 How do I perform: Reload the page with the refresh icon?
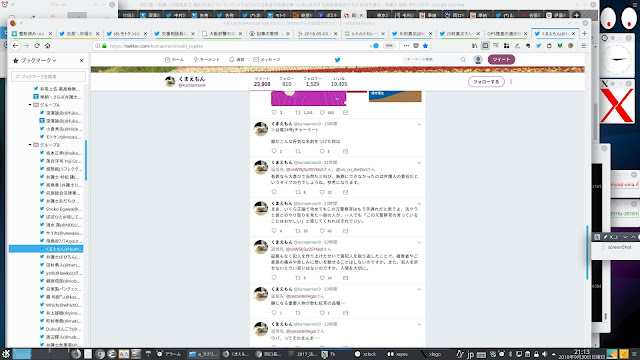pyautogui.click(x=37, y=46)
